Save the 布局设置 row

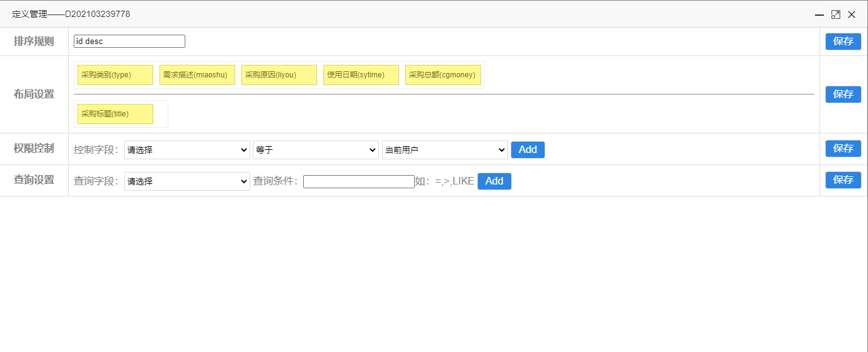tap(843, 94)
